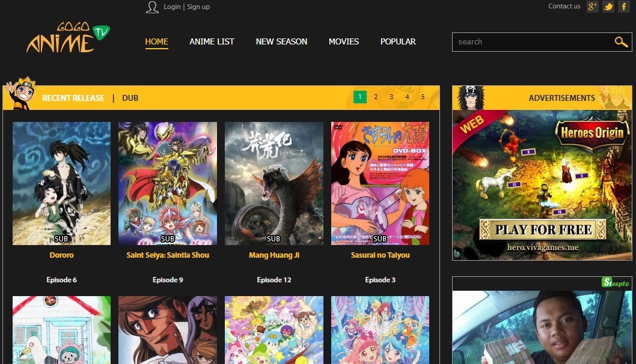Click the Login link
636x364 pixels.
point(172,7)
